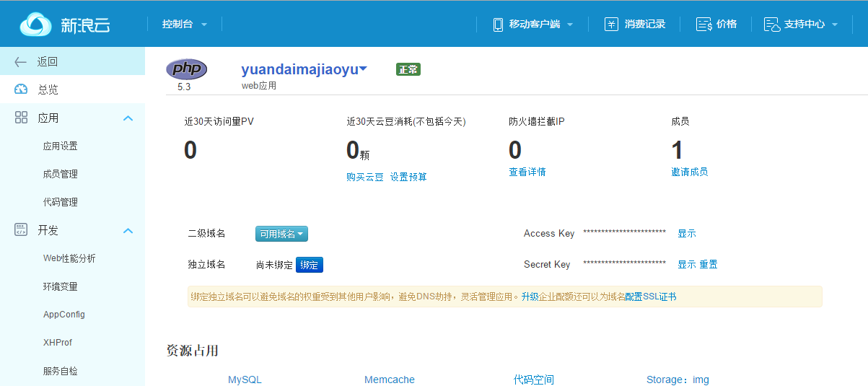868x386 pixels.
Task: Click the green 正常 status badge
Action: click(x=408, y=69)
